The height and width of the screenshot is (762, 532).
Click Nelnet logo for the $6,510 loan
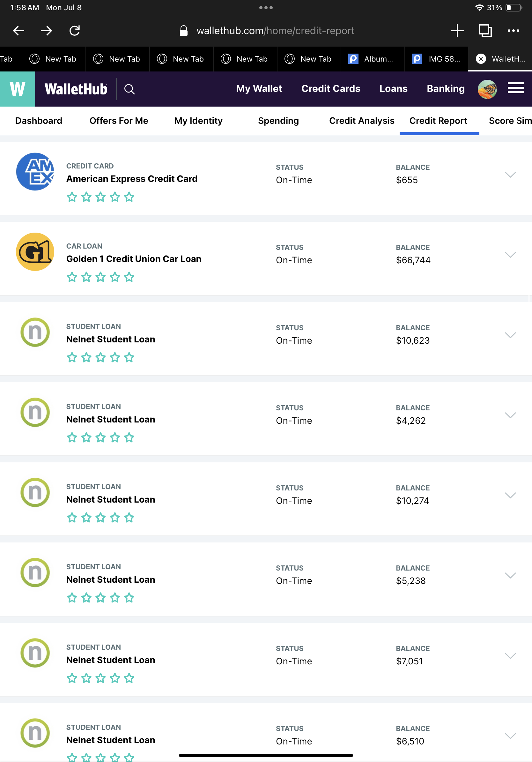35,733
